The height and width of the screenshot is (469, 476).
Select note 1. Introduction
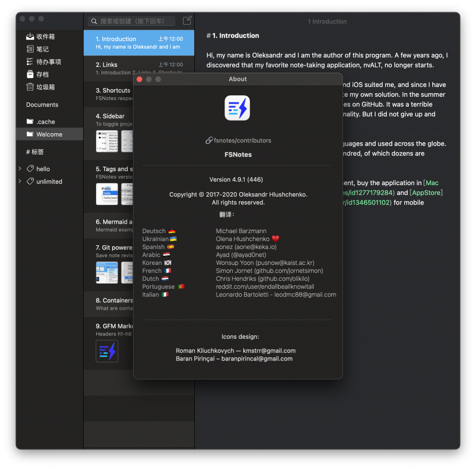139,42
